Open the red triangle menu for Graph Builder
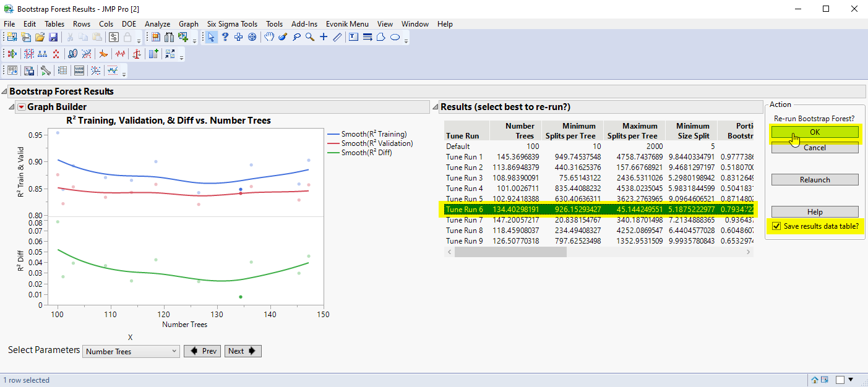Image resolution: width=868 pixels, height=387 pixels. tap(21, 106)
